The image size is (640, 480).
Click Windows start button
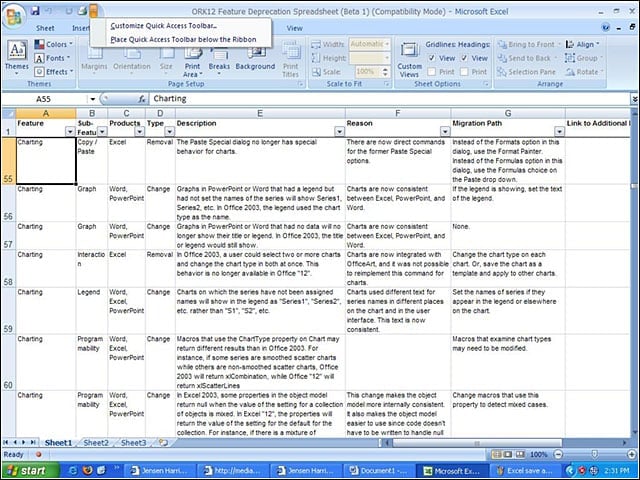[29, 471]
